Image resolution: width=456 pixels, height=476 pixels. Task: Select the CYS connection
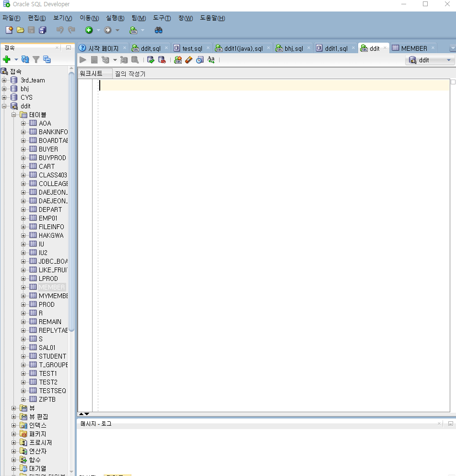pos(26,97)
